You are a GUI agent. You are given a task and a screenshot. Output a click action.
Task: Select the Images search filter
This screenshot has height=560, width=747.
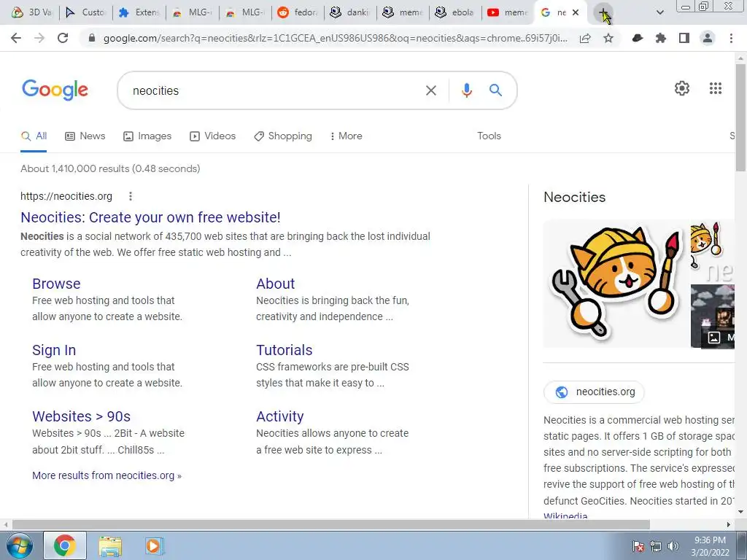coord(147,136)
